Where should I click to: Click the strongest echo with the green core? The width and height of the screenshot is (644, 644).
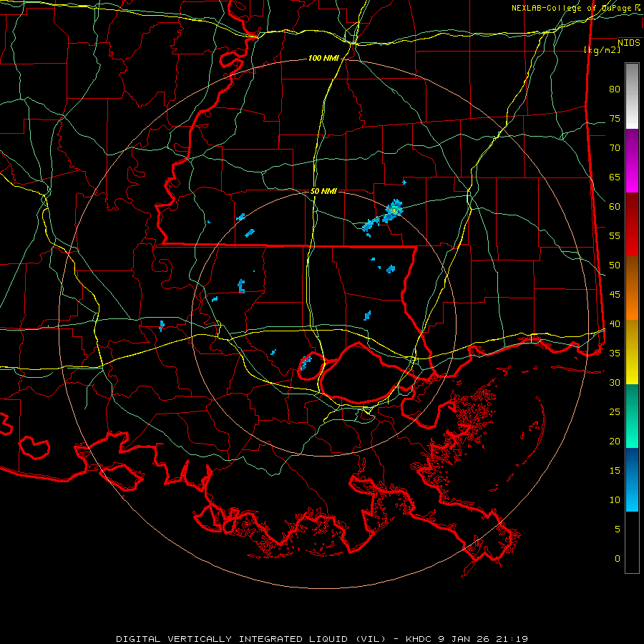click(x=394, y=210)
